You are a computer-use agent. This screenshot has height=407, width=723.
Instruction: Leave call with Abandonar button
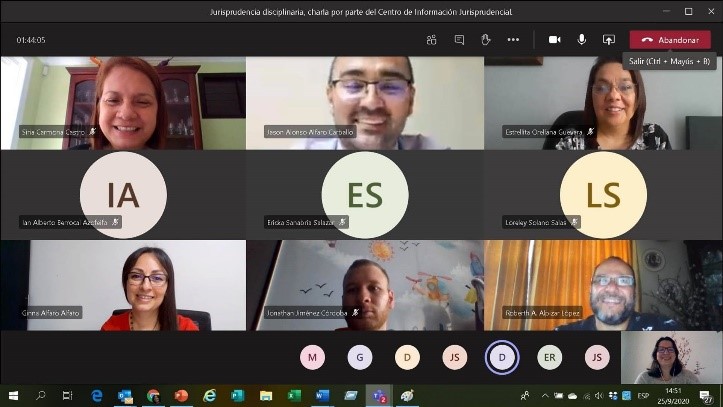(670, 40)
